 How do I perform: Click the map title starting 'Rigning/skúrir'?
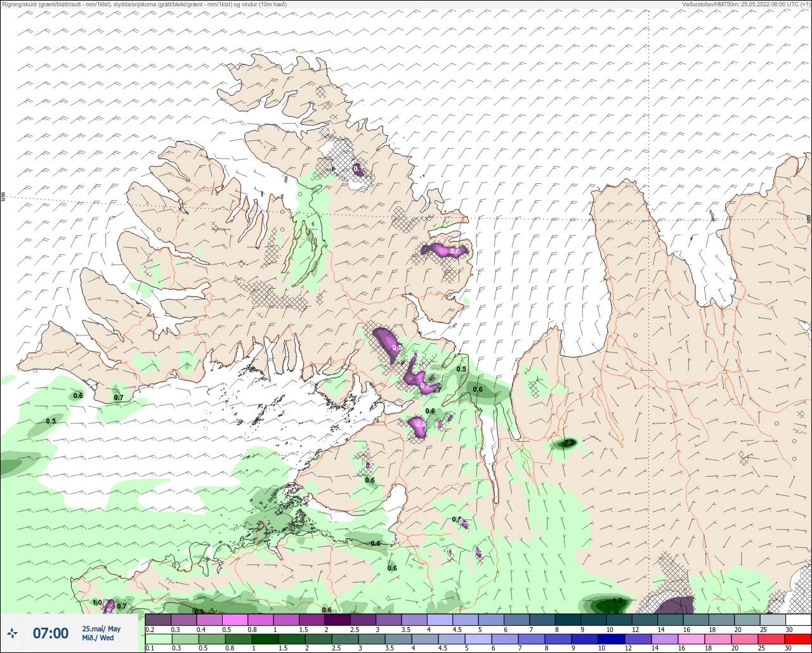pyautogui.click(x=144, y=4)
